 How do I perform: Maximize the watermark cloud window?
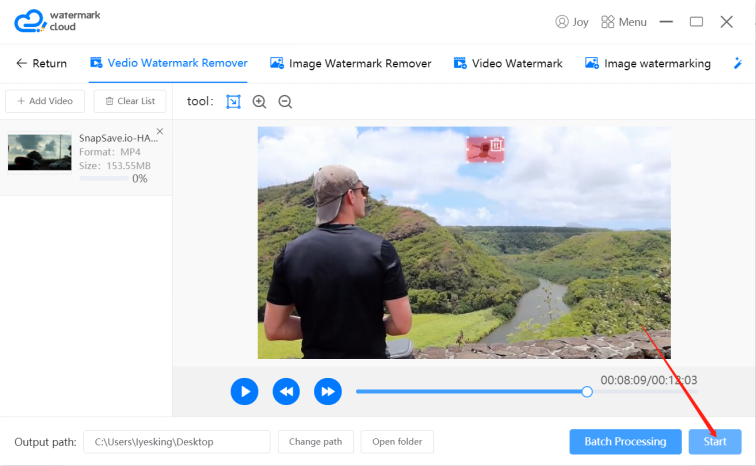pos(696,22)
